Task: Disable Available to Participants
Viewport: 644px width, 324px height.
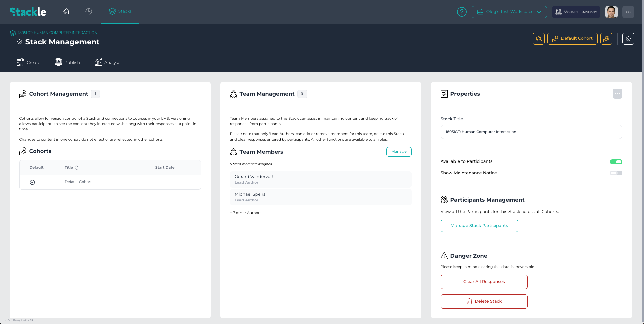Action: pyautogui.click(x=616, y=161)
